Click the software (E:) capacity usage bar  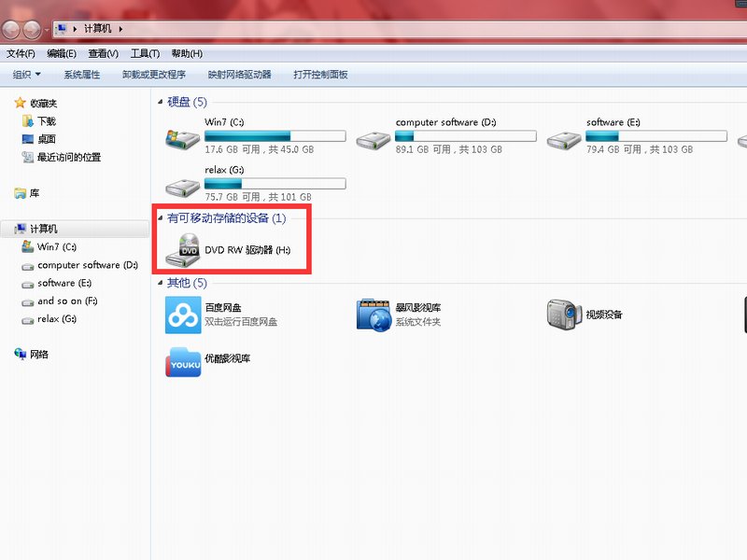[x=656, y=136]
